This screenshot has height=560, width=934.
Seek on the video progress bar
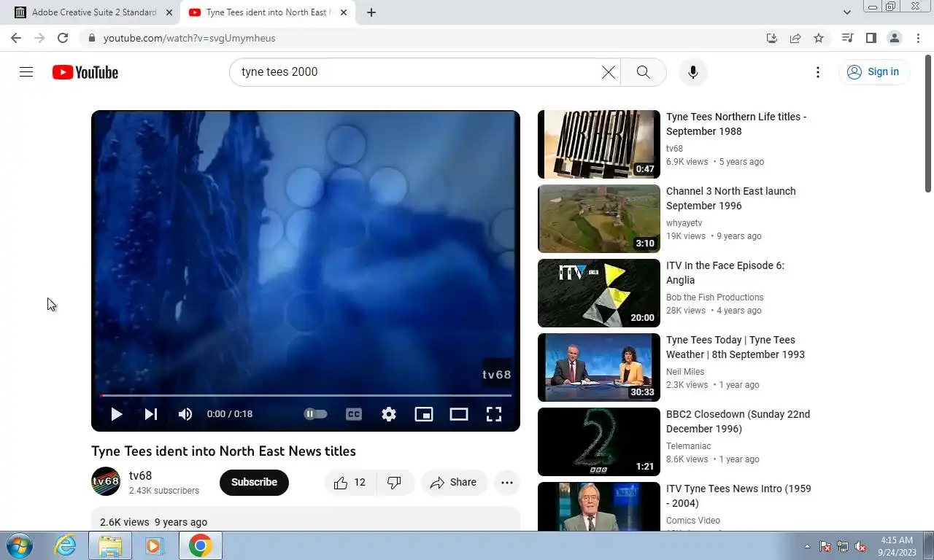[x=306, y=395]
